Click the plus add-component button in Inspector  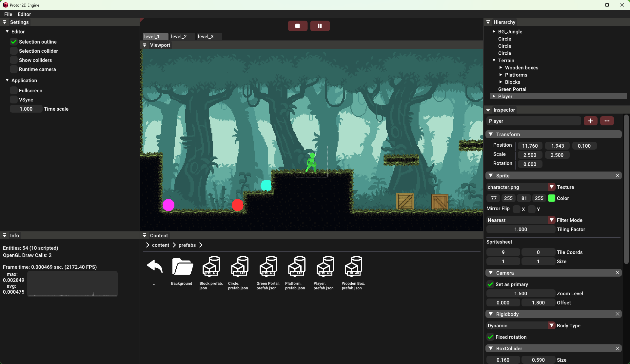click(x=590, y=121)
